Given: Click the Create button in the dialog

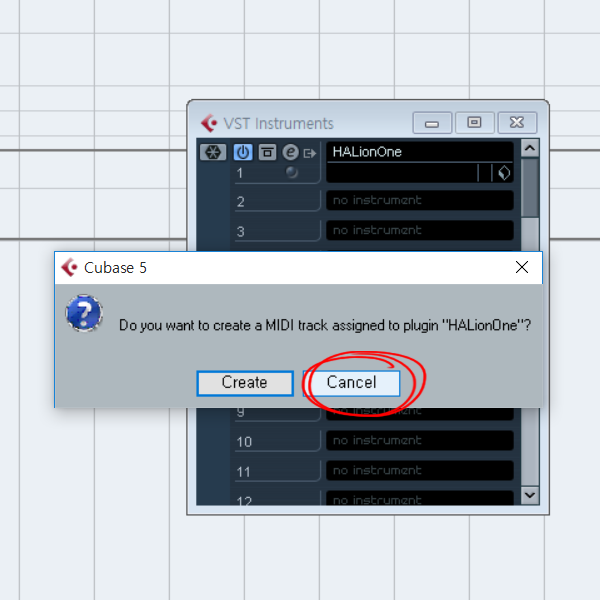Looking at the screenshot, I should (245, 383).
